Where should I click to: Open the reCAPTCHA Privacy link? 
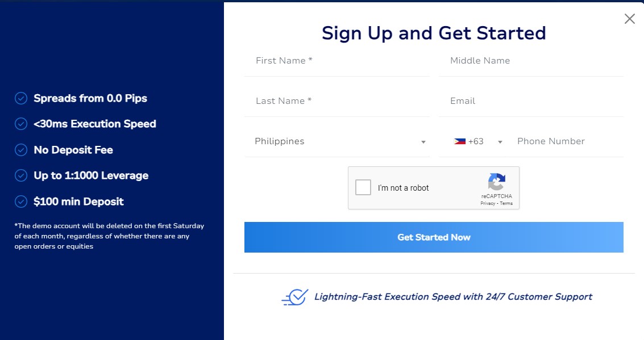(x=488, y=203)
